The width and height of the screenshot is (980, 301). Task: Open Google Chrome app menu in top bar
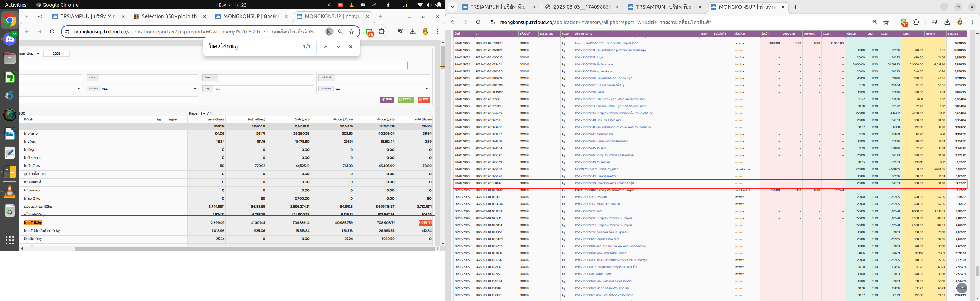click(57, 5)
